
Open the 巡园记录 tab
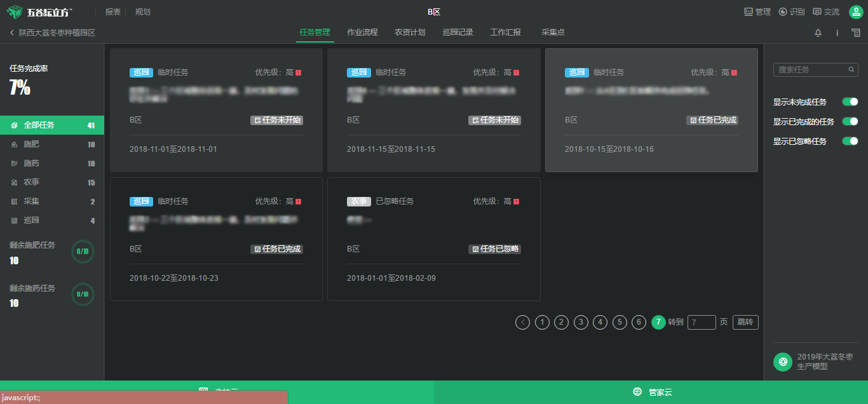[x=458, y=32]
